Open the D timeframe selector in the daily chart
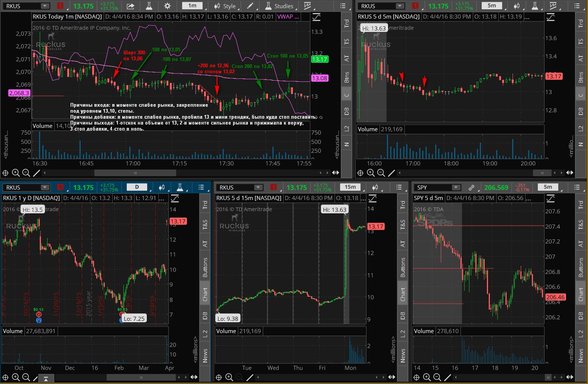The height and width of the screenshot is (384, 588). (x=137, y=187)
